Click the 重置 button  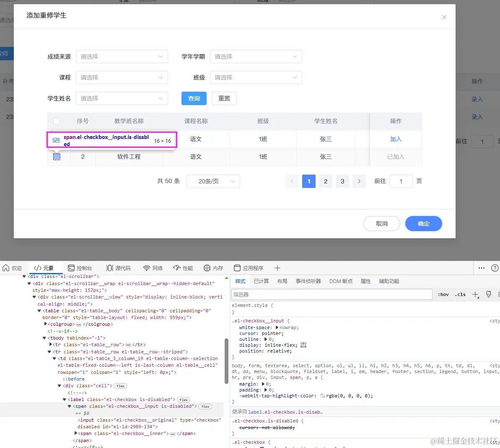click(x=224, y=98)
